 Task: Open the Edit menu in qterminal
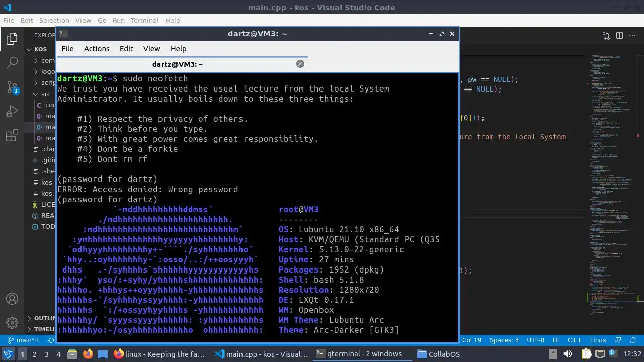pyautogui.click(x=126, y=49)
